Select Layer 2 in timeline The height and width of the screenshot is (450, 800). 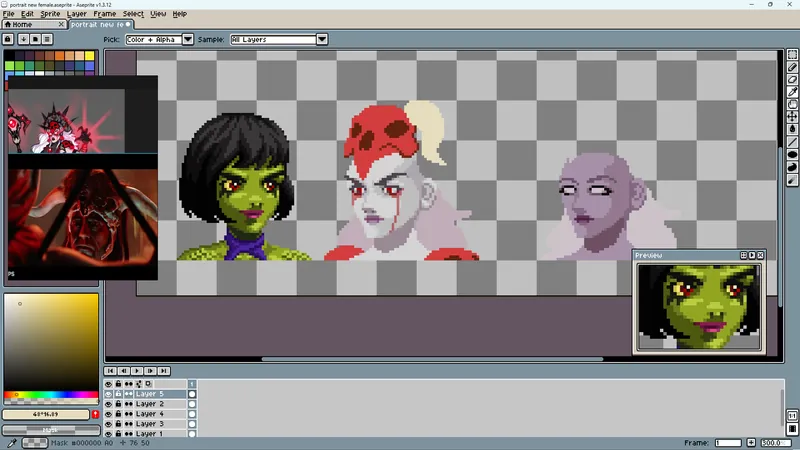coord(160,404)
